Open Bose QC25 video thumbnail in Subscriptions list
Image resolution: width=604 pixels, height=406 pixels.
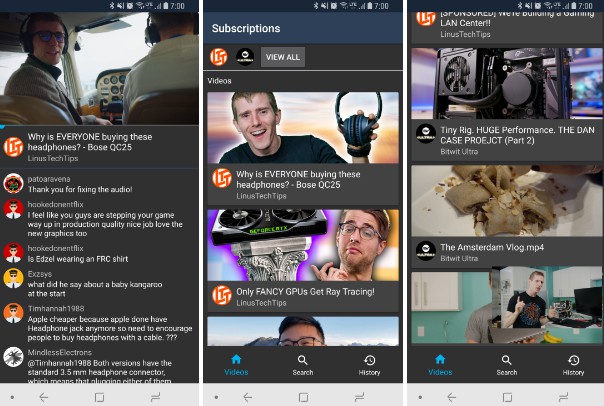pyautogui.click(x=303, y=128)
